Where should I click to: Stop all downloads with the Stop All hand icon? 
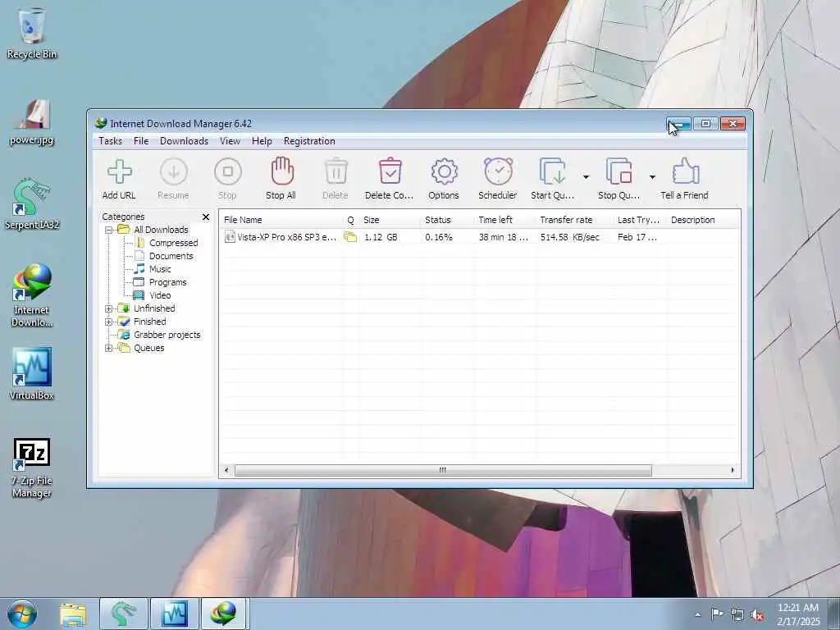coord(281,179)
